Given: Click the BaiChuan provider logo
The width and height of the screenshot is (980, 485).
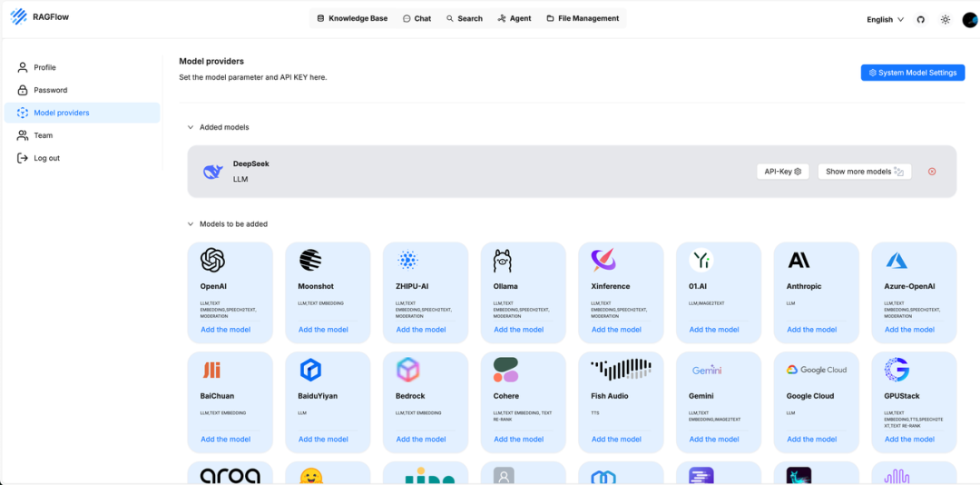Looking at the screenshot, I should pos(211,370).
